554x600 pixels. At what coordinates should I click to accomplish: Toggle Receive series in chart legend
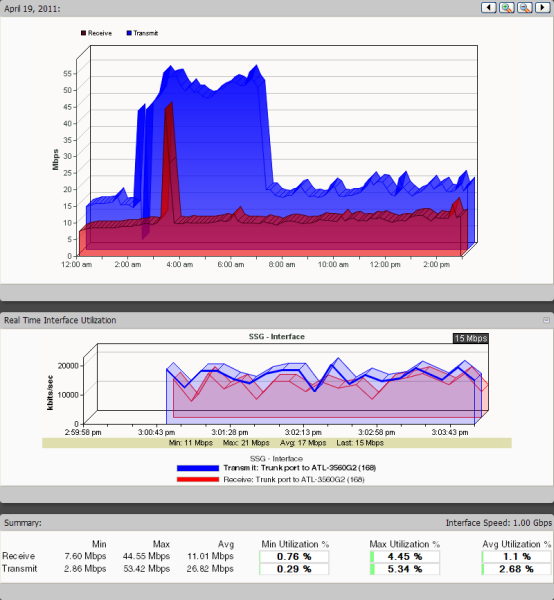96,33
